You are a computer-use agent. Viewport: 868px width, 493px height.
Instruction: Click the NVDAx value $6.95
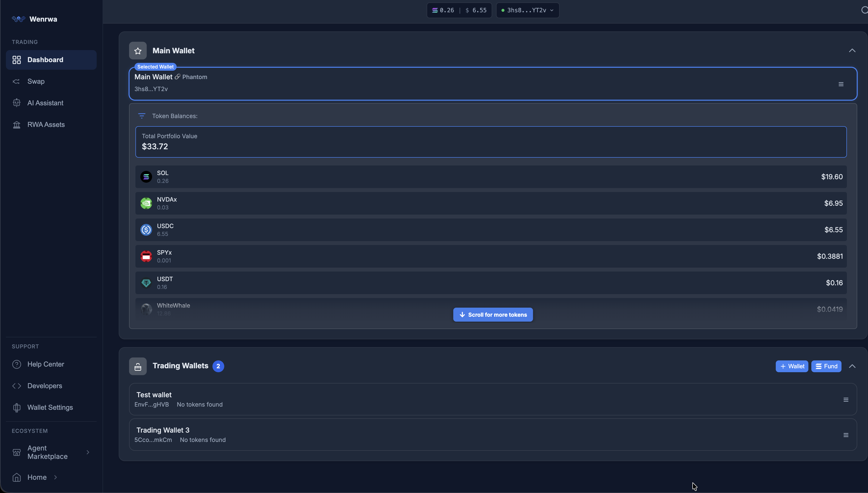833,204
